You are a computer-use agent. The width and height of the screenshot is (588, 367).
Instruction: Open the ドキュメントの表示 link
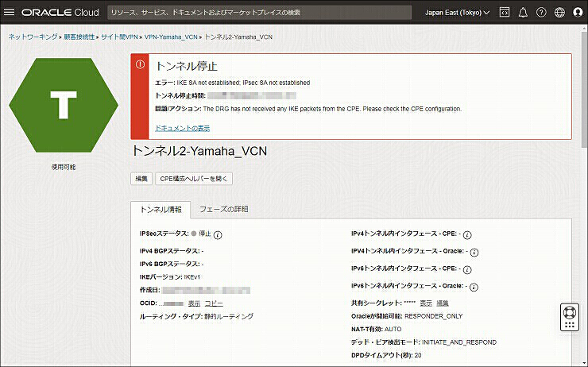pyautogui.click(x=182, y=128)
